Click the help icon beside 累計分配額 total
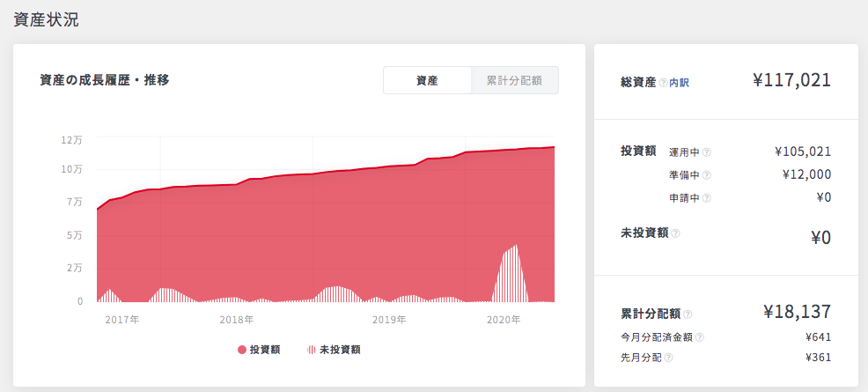The width and height of the screenshot is (868, 392). pyautogui.click(x=688, y=314)
